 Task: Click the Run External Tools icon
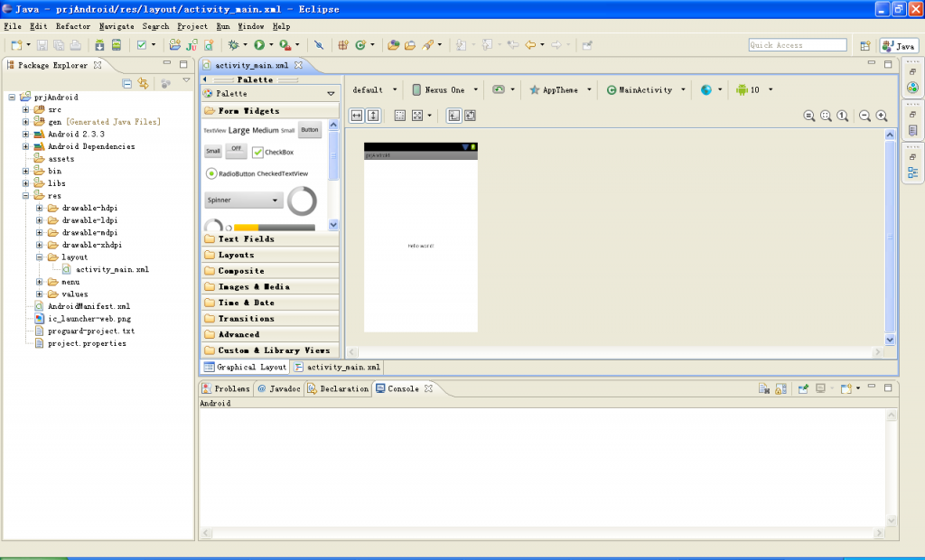tap(285, 45)
